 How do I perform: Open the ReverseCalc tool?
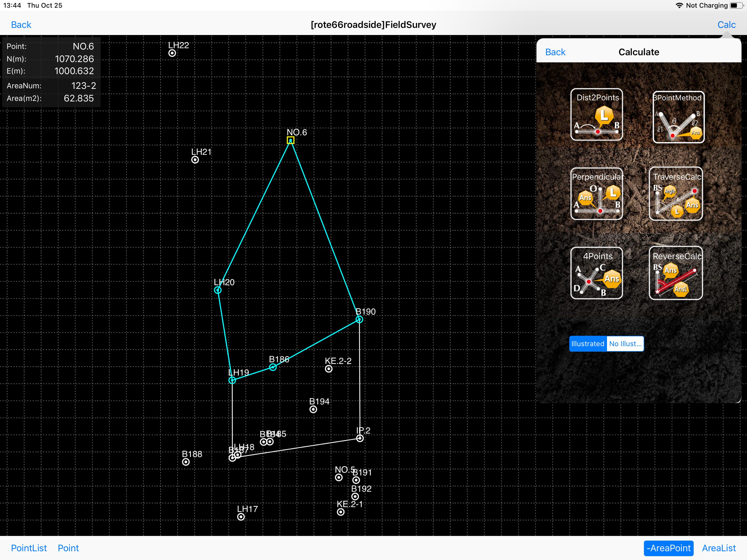[x=676, y=273]
